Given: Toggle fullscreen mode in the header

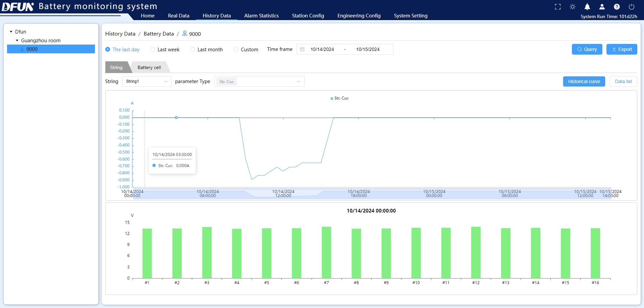Looking at the screenshot, I should pos(558,6).
